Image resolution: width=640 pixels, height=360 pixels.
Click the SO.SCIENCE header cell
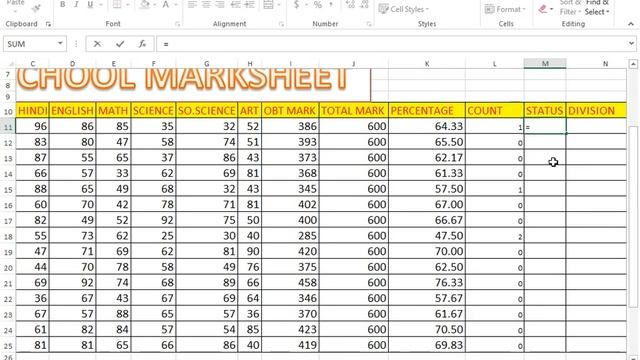click(x=207, y=110)
